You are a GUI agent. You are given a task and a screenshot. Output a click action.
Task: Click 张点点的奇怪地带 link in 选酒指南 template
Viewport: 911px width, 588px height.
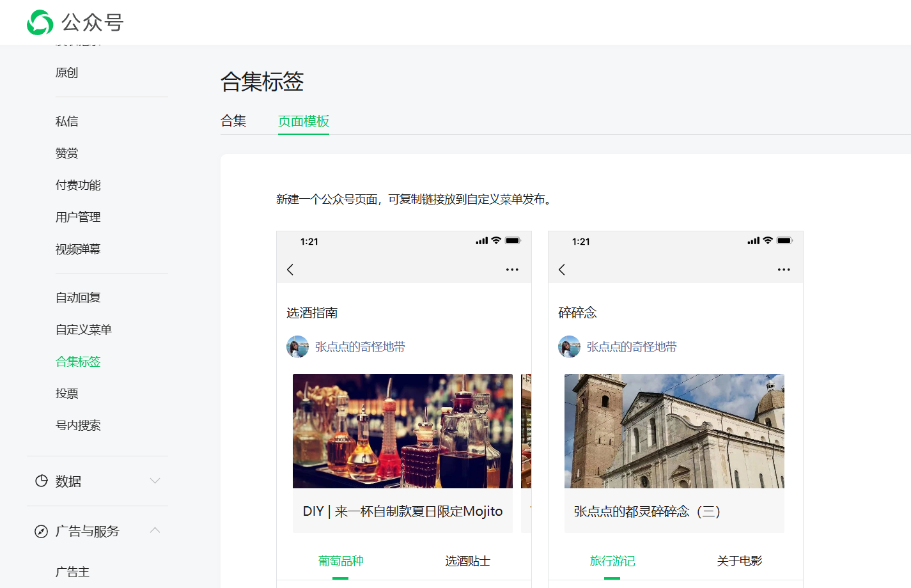coord(360,347)
